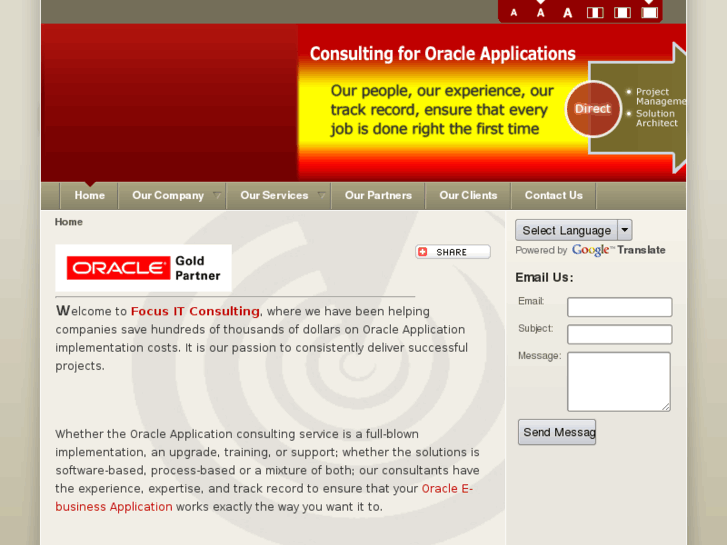Click the Consulting for Oracle Applications heading

point(443,54)
